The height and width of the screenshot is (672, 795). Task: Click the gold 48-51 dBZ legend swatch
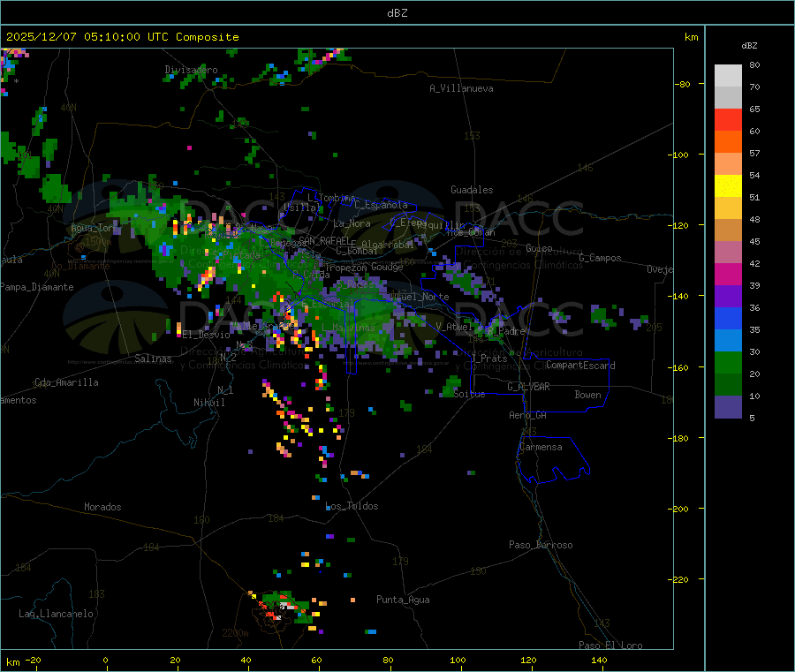pos(728,208)
